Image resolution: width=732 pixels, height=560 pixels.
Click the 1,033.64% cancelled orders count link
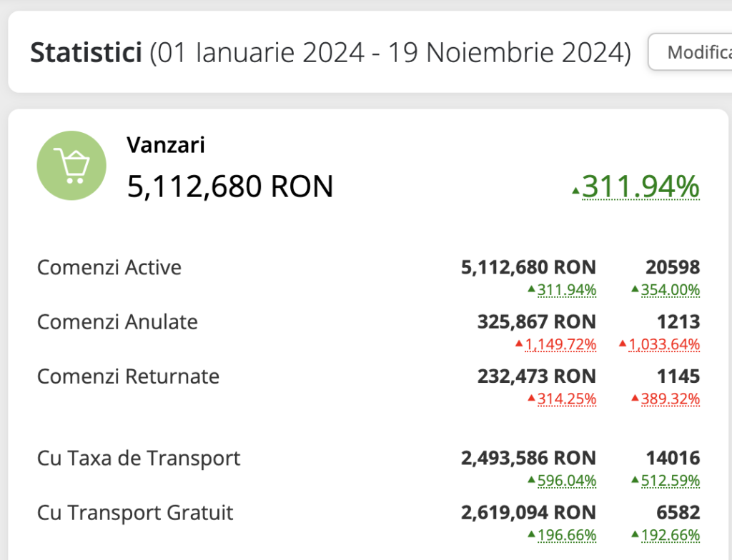coord(664,344)
